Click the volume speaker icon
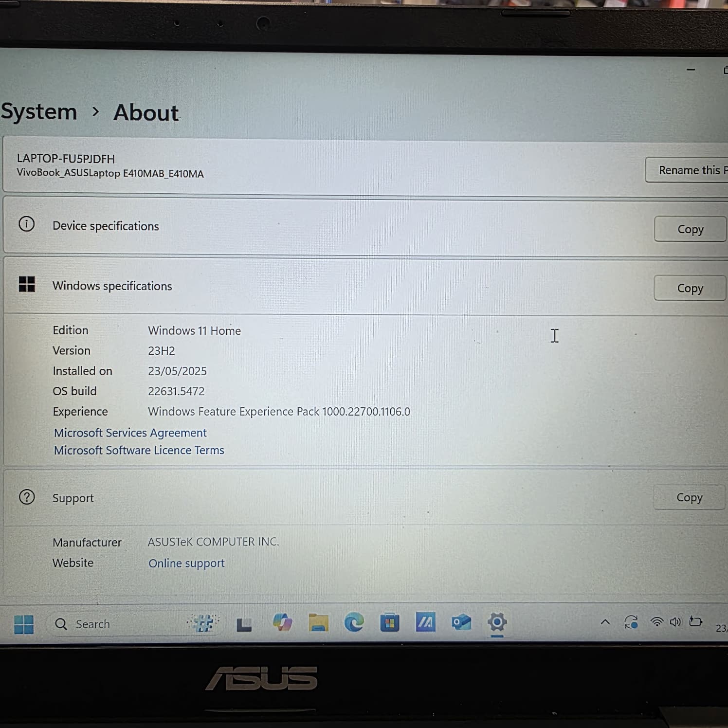The height and width of the screenshot is (728, 728). coord(675,621)
